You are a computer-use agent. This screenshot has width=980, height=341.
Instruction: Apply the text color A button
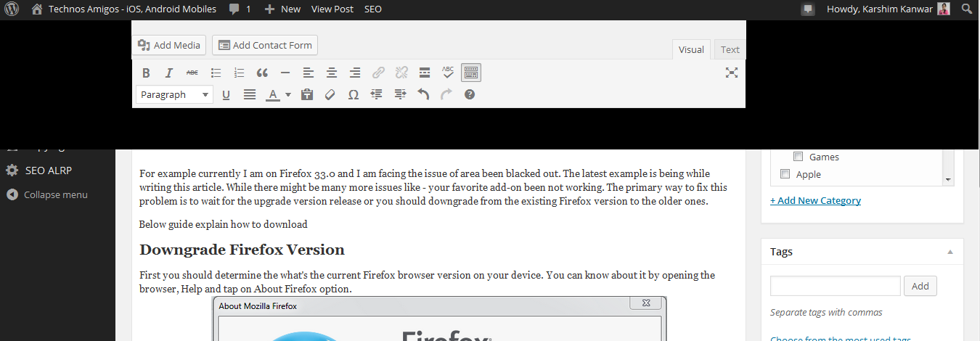coord(272,94)
